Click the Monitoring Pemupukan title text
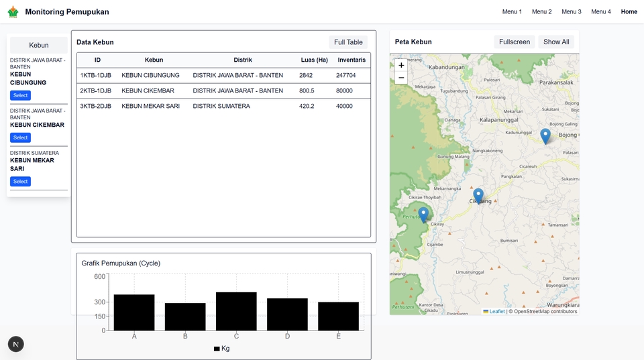 pos(67,12)
